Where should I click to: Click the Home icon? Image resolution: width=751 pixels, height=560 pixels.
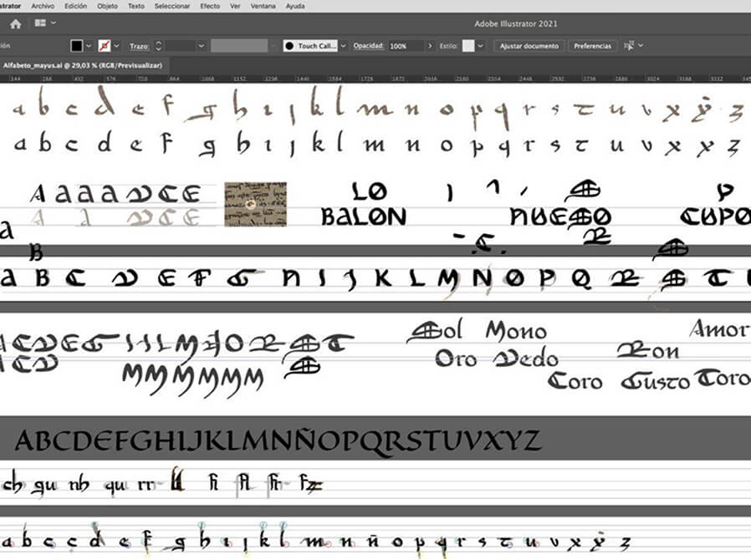coord(15,24)
